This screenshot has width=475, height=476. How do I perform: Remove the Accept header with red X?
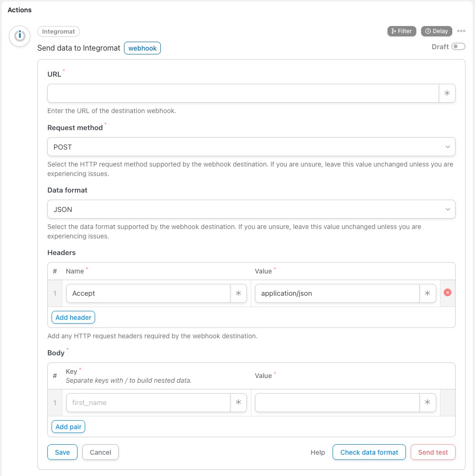coord(448,292)
